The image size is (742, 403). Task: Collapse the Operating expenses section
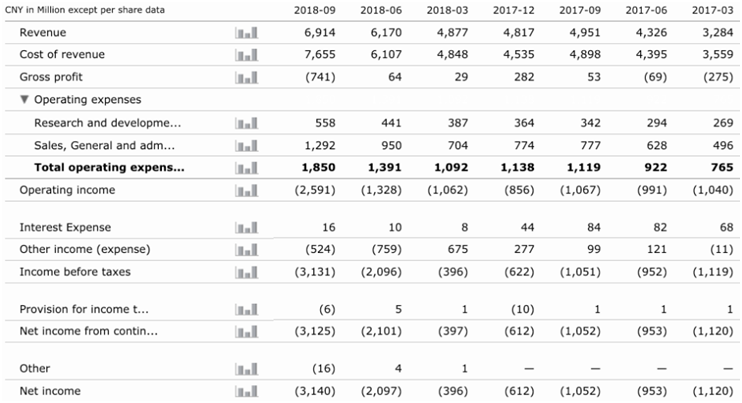[x=25, y=100]
